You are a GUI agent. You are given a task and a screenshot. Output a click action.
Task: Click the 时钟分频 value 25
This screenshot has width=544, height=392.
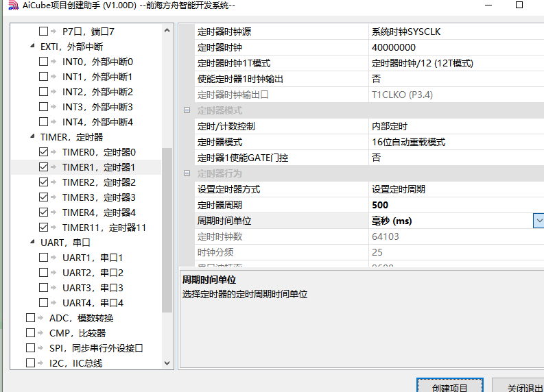[456, 252]
